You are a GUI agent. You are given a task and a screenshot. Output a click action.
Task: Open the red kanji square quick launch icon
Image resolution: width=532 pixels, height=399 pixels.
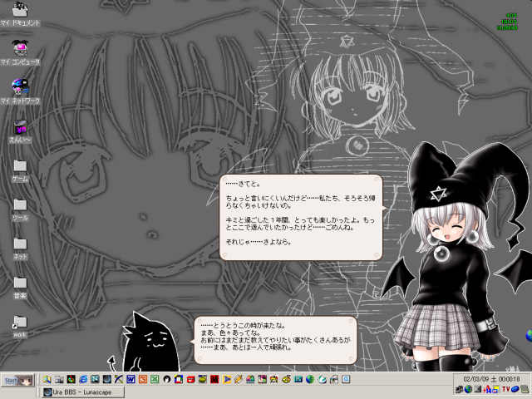pos(214,379)
